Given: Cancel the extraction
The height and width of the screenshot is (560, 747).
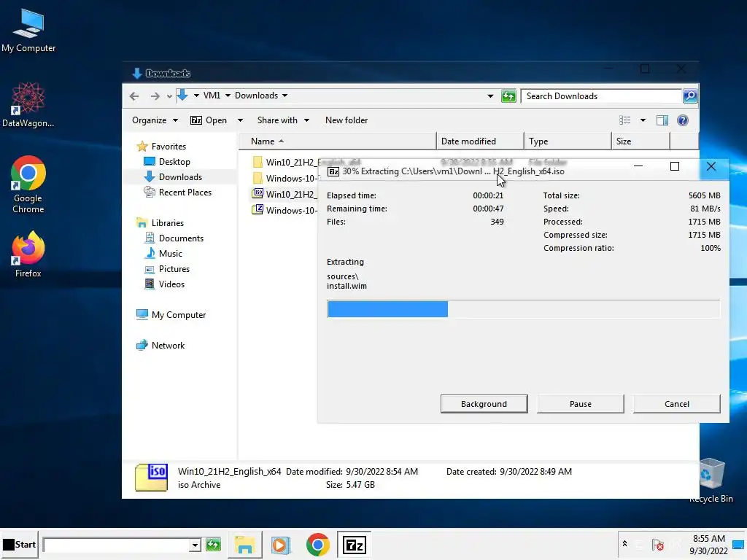Looking at the screenshot, I should click(x=676, y=404).
